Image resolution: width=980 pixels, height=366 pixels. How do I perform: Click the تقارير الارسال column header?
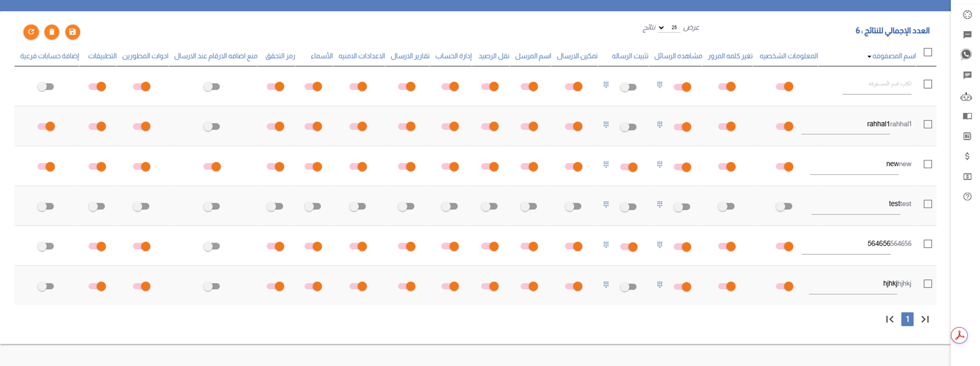click(x=410, y=56)
